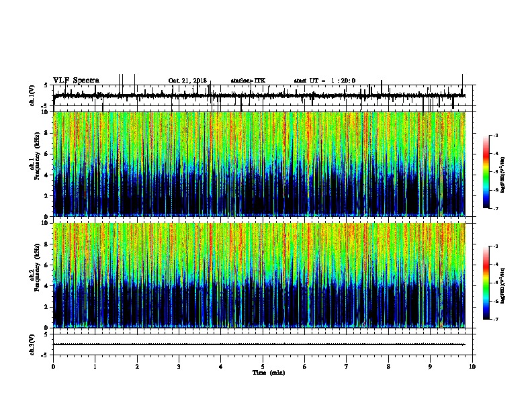Screen dimensions: 532x411
Task: Click the "-5" tick on ch.1 colorbar
Action: [496, 172]
